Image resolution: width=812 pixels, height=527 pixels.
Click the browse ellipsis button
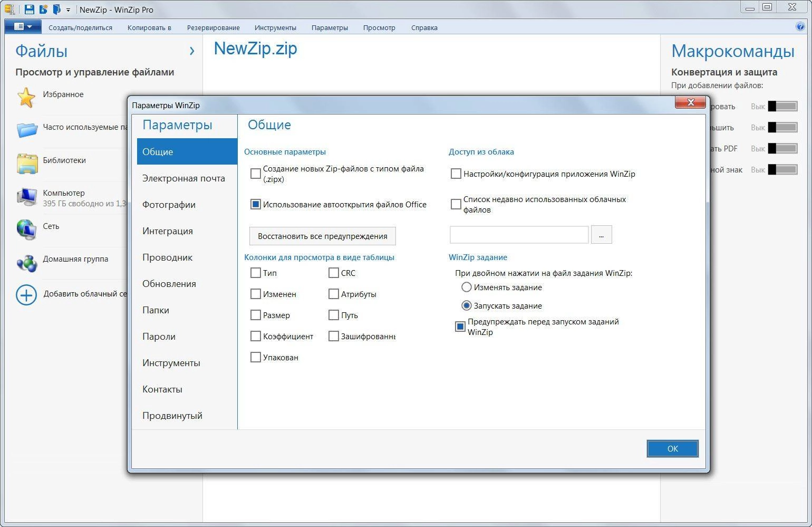[x=602, y=235]
